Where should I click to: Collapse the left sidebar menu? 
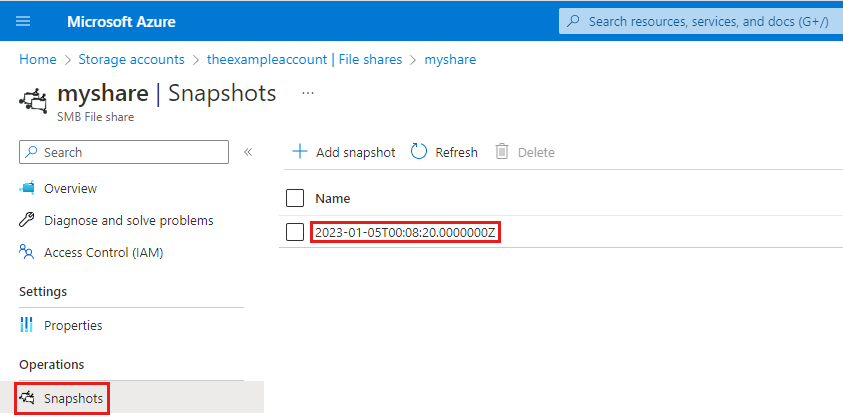pyautogui.click(x=248, y=152)
